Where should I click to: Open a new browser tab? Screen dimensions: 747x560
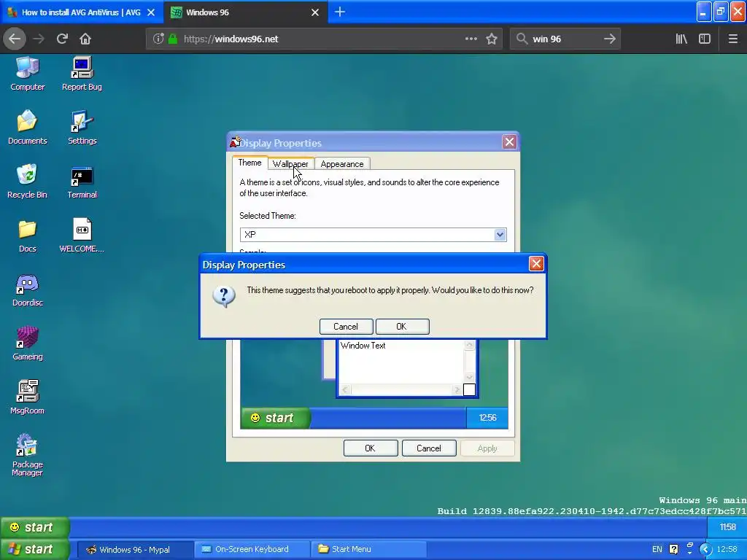pos(340,12)
